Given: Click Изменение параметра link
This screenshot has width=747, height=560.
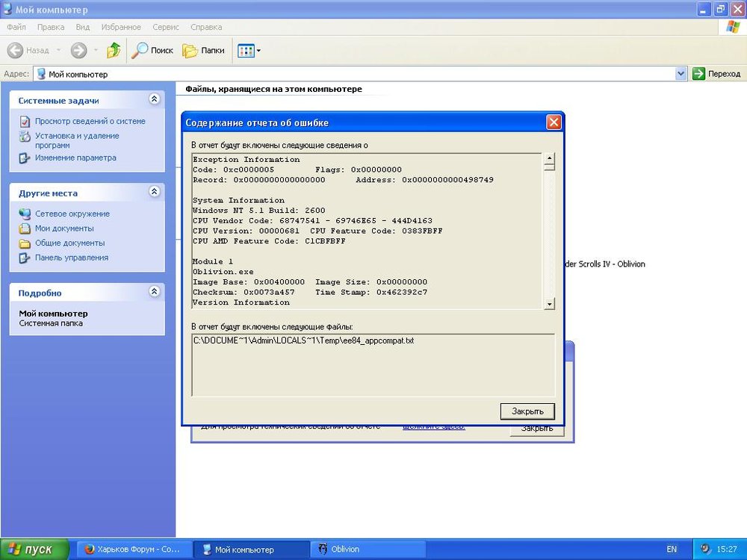Looking at the screenshot, I should pos(75,158).
